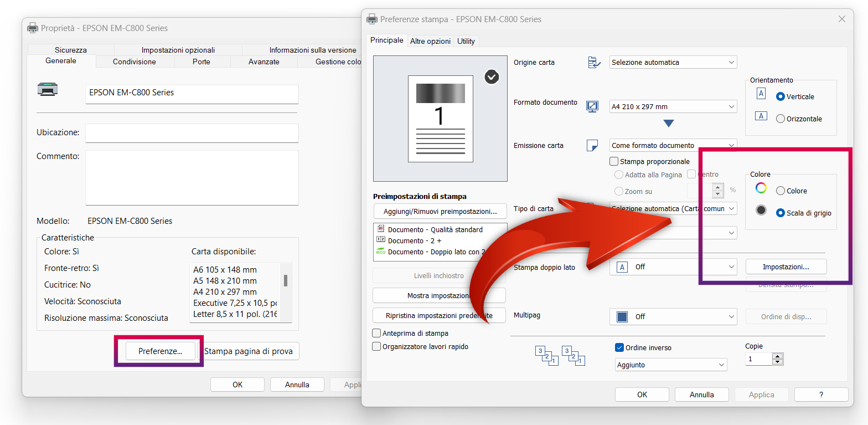The image size is (868, 425).
Task: Click the Orizzontale landscape orientation icon
Action: [x=761, y=116]
